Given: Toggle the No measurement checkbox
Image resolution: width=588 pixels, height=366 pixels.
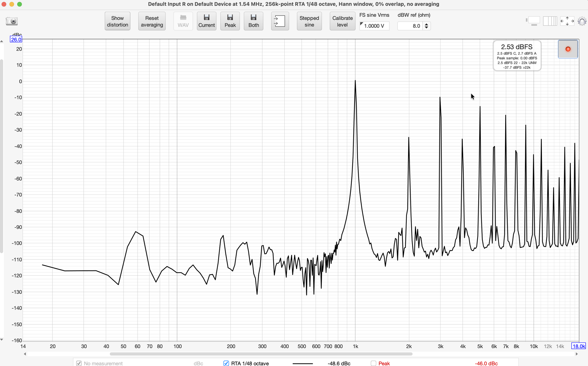Looking at the screenshot, I should [79, 363].
